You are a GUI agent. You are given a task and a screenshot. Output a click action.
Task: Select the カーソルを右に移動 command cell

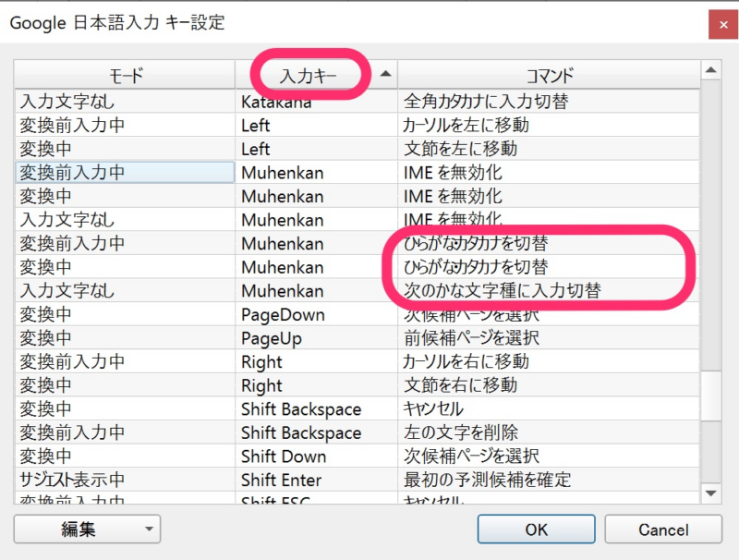coord(549,361)
